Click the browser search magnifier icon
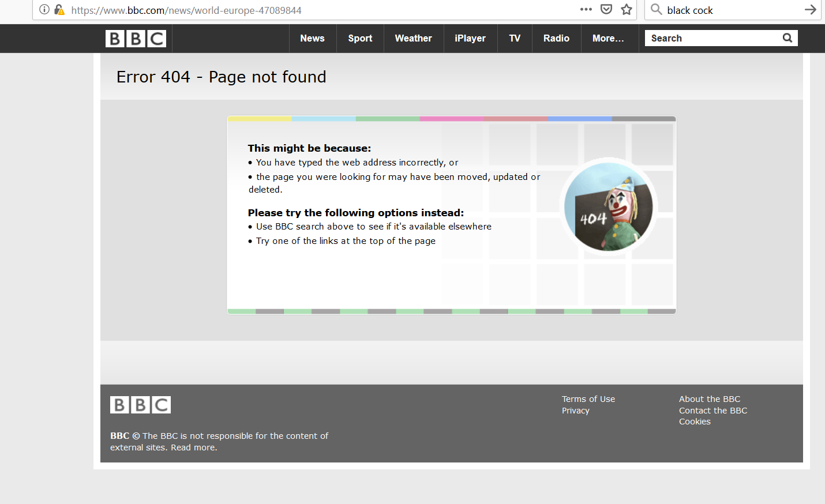Screen dimensions: 825x504 coord(657,9)
